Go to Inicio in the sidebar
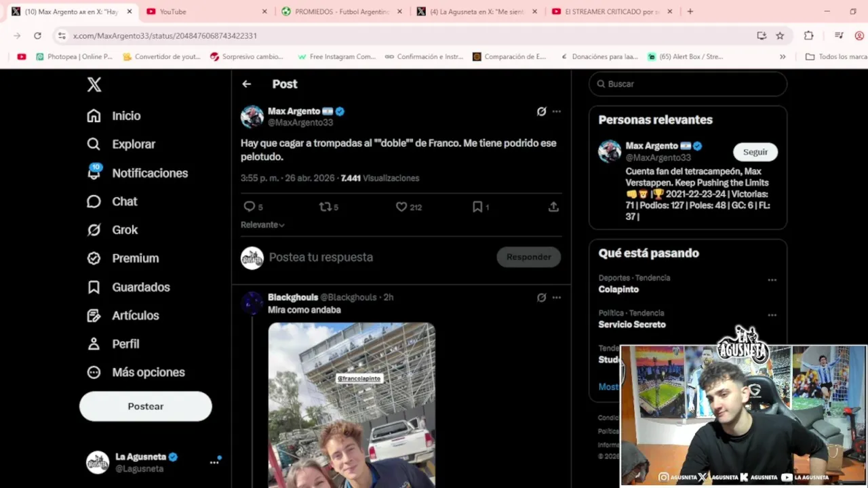The width and height of the screenshot is (868, 488). click(114, 116)
